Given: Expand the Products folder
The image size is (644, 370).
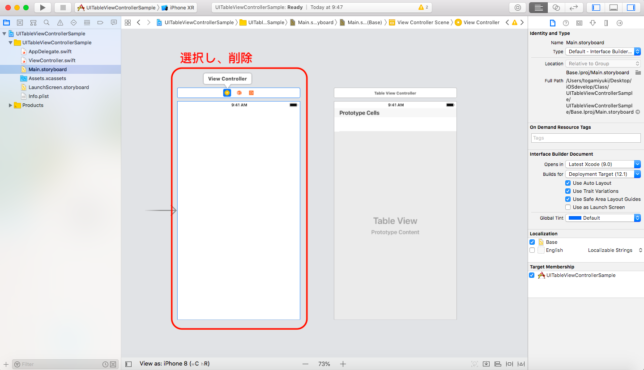Looking at the screenshot, I should click(10, 105).
